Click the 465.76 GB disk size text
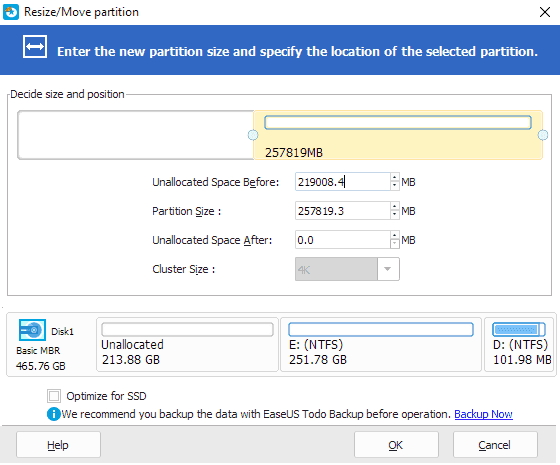Screen dimensions: 560x465 pyautogui.click(x=41, y=366)
